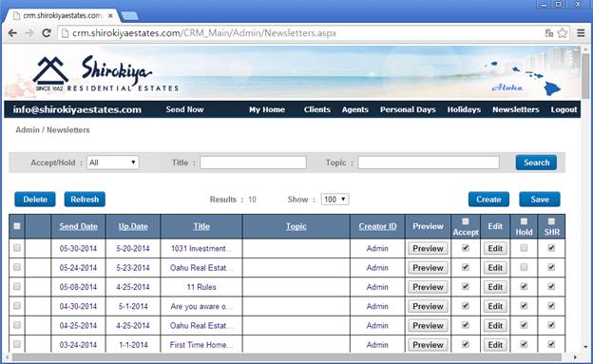This screenshot has height=364, width=593.
Task: Preview the 11 Rules newsletter
Action: coord(428,287)
